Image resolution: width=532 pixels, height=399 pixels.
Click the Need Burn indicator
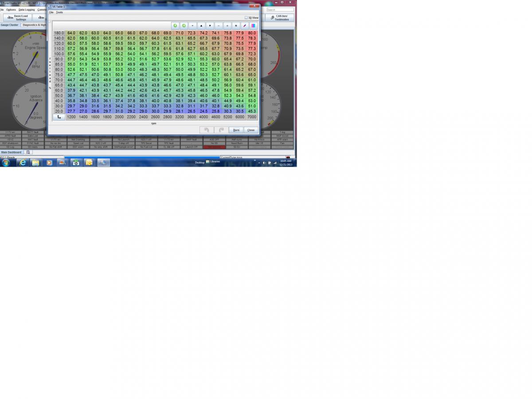pyautogui.click(x=237, y=143)
